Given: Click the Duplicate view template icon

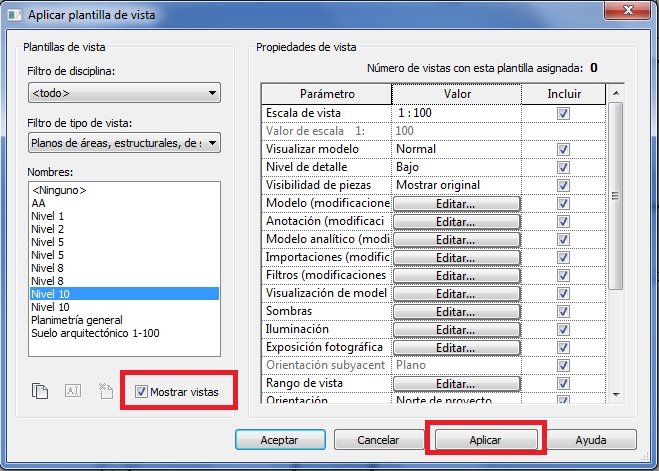Looking at the screenshot, I should [40, 391].
